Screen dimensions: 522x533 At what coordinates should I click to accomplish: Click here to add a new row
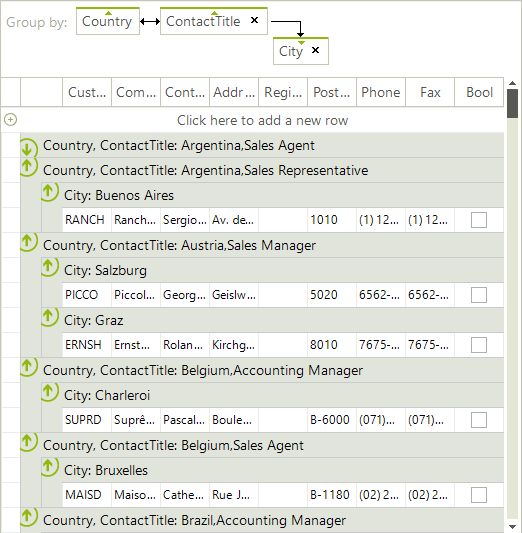pos(262,120)
